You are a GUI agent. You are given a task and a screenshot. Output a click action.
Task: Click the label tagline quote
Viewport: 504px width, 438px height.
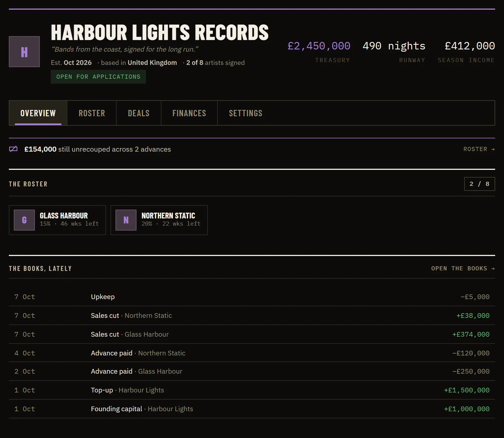pyautogui.click(x=125, y=49)
